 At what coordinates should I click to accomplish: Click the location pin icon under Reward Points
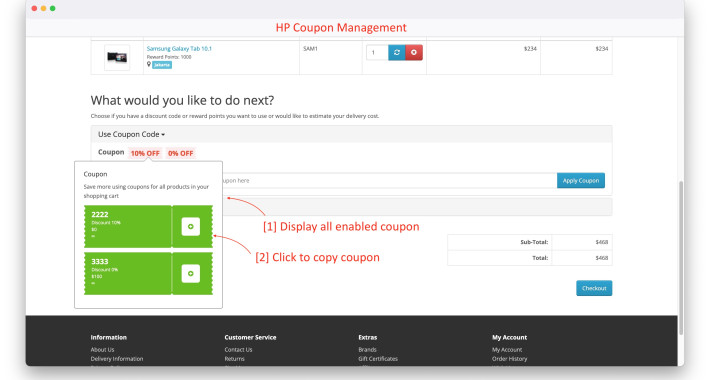[149, 64]
